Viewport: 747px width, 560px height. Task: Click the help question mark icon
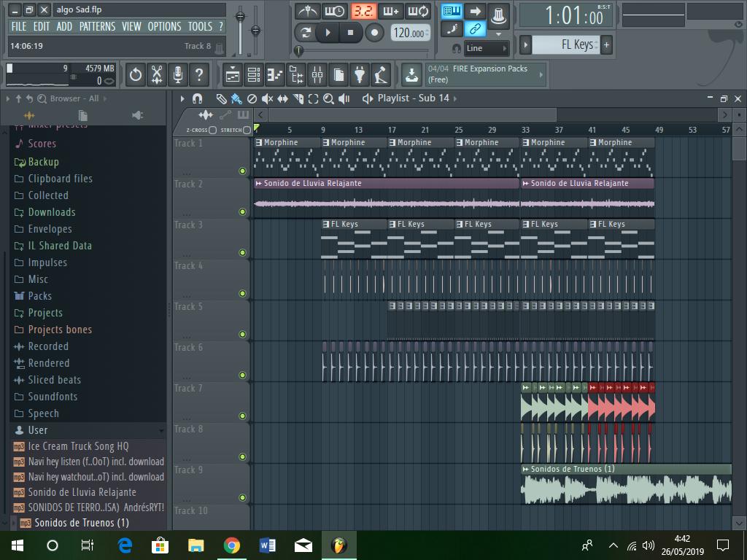pyautogui.click(x=199, y=75)
